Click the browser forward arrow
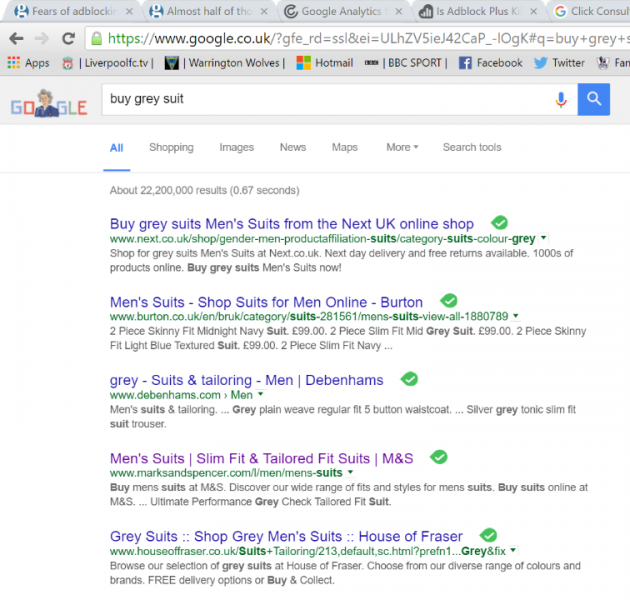Screen dimensions: 630x600 pyautogui.click(x=42, y=39)
